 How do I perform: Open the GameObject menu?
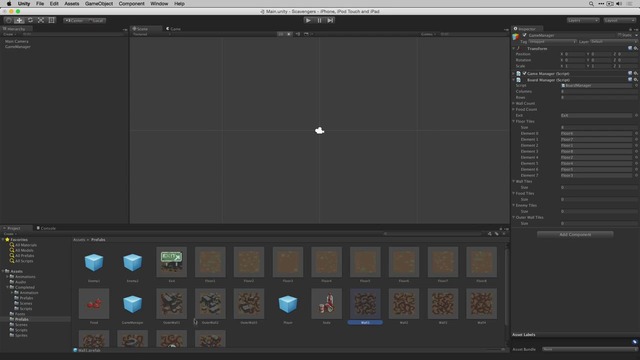tap(99, 4)
